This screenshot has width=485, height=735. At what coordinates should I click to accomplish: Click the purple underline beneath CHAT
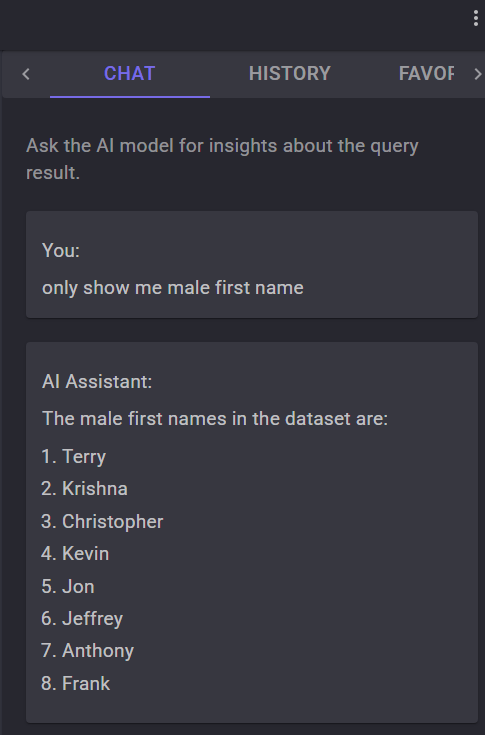coord(130,97)
